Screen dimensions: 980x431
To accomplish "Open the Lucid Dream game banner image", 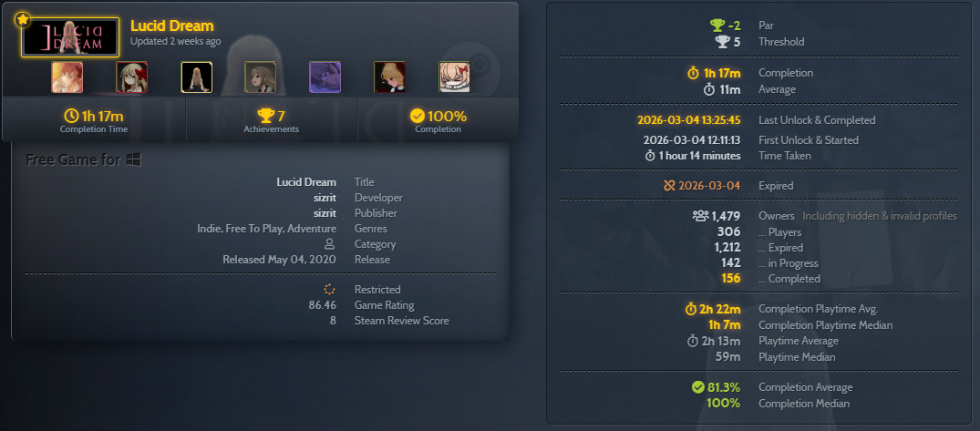I will point(70,36).
